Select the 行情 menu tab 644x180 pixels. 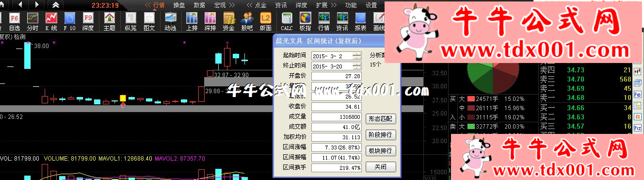tap(159, 5)
